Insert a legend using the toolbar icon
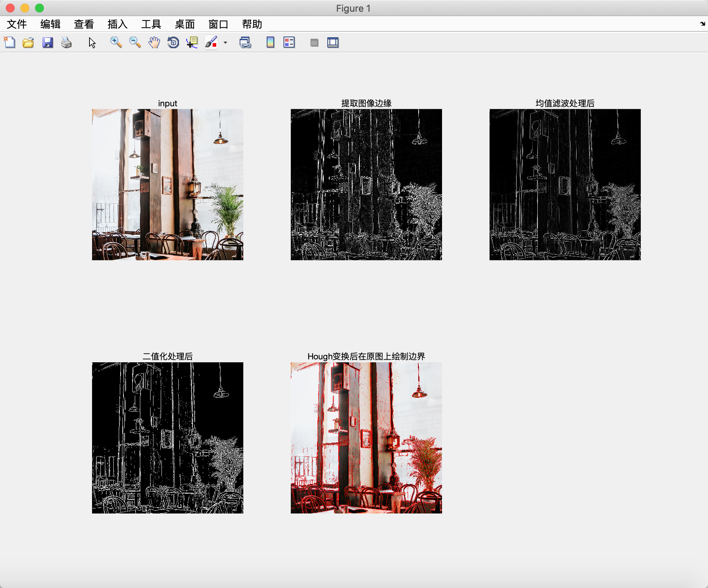Viewport: 708px width, 588px height. [289, 43]
